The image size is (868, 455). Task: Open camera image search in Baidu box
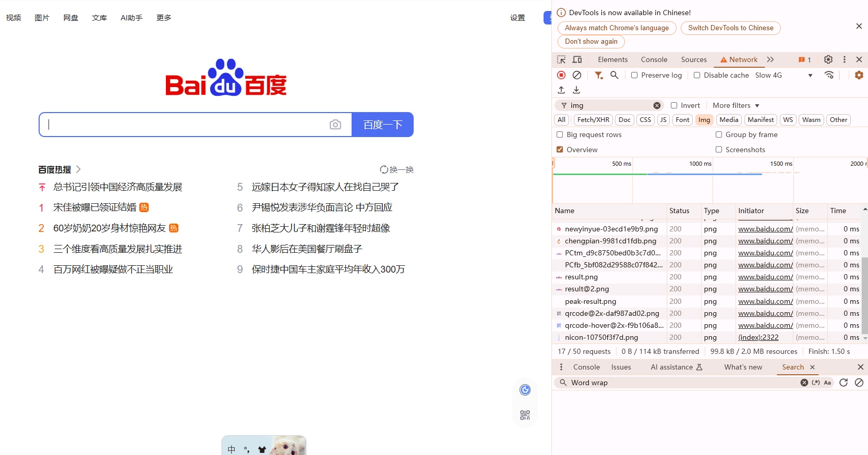tap(335, 125)
